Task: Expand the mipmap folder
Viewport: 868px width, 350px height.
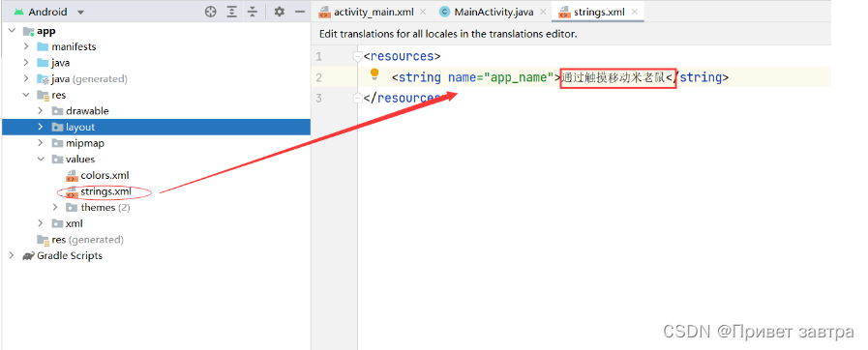Action: point(41,143)
